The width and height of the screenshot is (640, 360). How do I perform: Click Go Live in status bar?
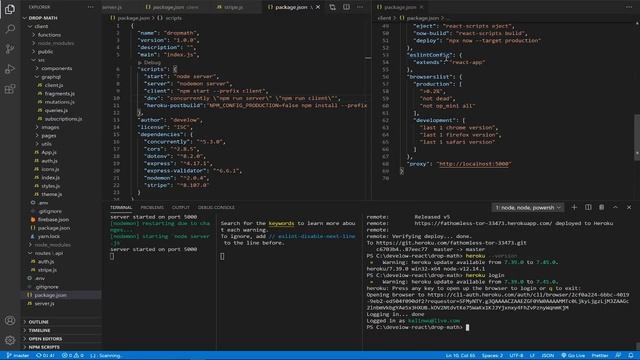[x=573, y=356]
